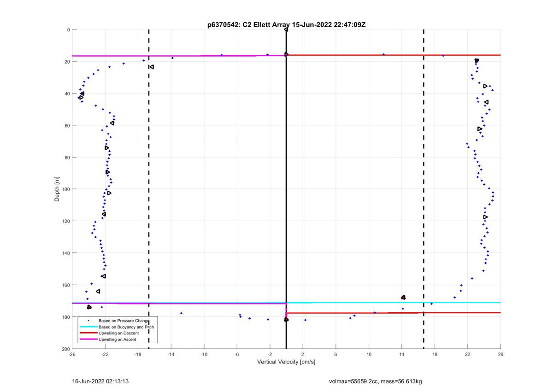Click the depth-axis tick label '160'

pos(66,285)
